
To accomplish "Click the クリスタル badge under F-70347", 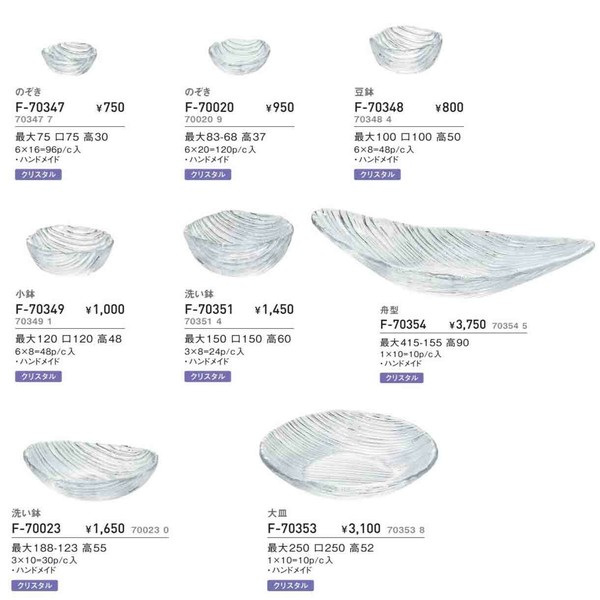I will 38,174.
